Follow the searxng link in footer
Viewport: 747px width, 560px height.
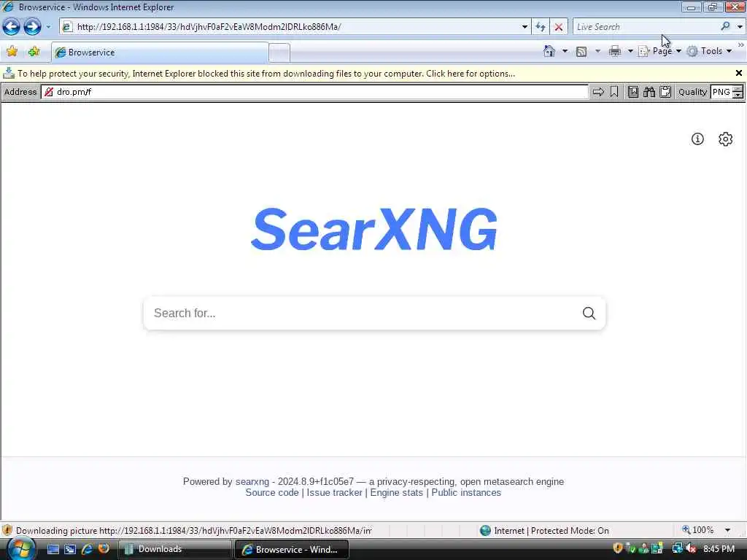click(252, 481)
